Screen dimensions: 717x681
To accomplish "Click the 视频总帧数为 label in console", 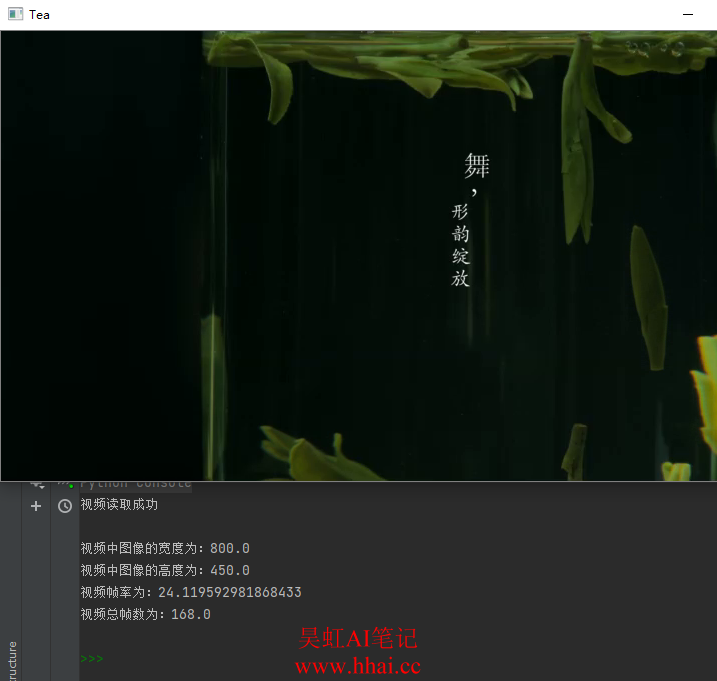I will (x=124, y=614).
